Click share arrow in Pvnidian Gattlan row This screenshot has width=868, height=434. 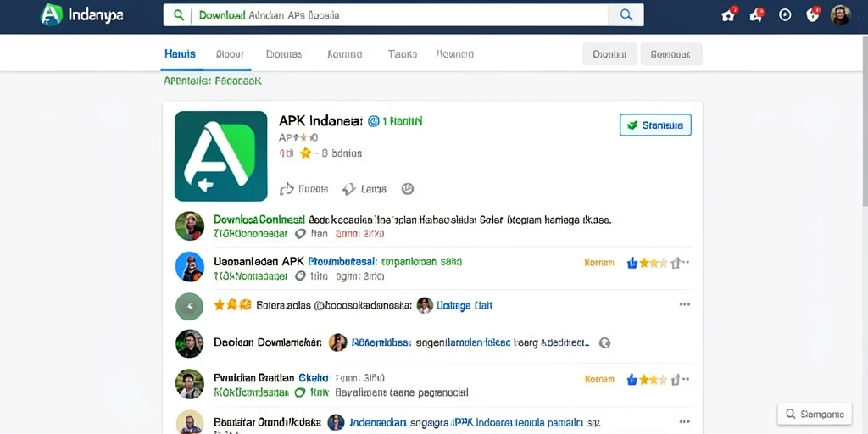[x=676, y=380]
